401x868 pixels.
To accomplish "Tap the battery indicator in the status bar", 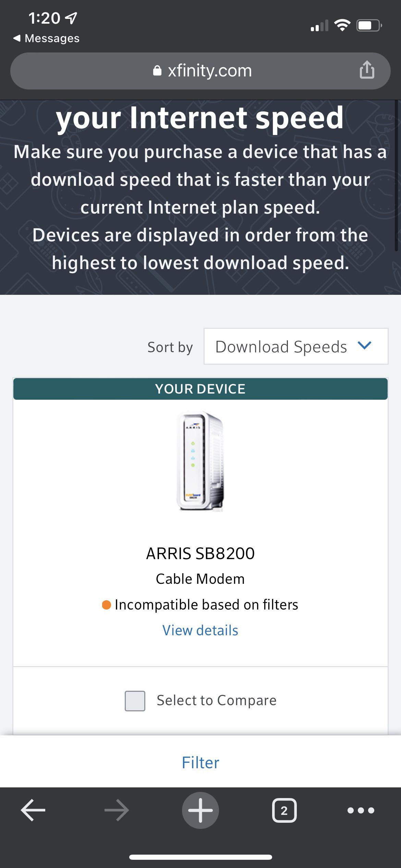I will [x=369, y=25].
